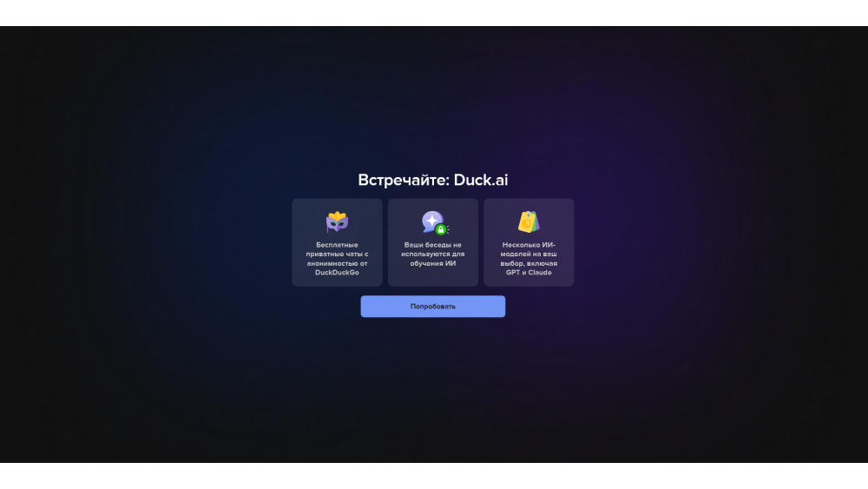
Task: Click 'используются для' line in middle card
Action: tap(433, 254)
